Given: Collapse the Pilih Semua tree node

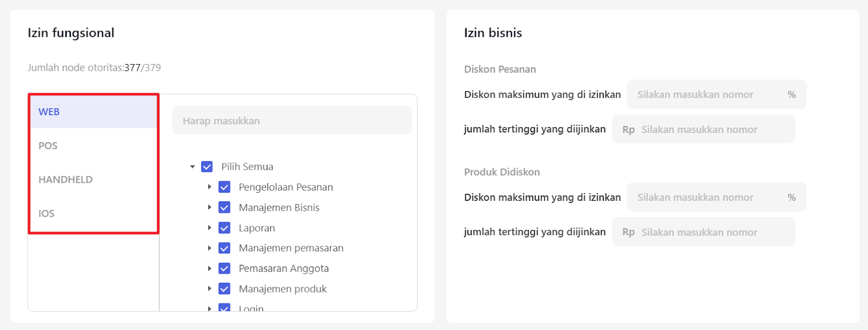Looking at the screenshot, I should coord(193,167).
